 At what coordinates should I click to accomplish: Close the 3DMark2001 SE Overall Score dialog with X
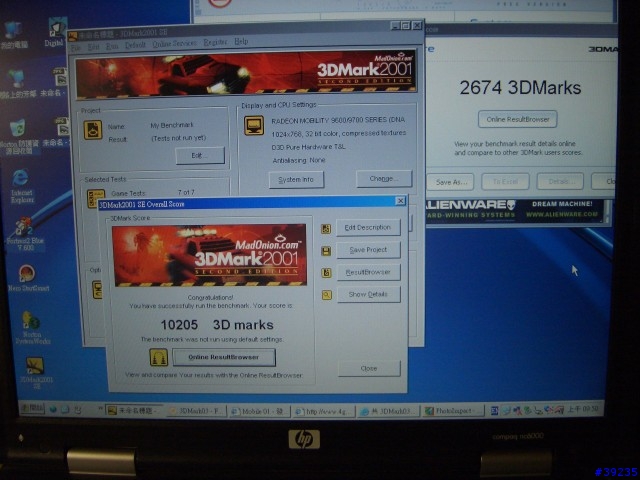tap(401, 200)
